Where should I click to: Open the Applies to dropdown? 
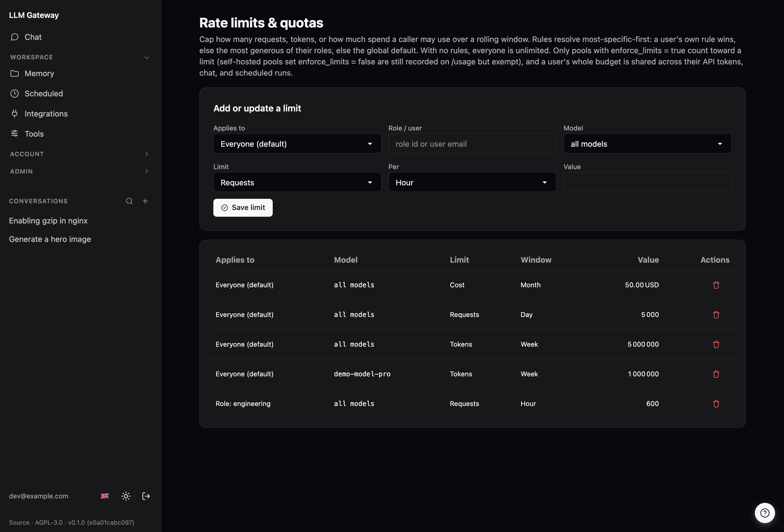click(x=297, y=144)
